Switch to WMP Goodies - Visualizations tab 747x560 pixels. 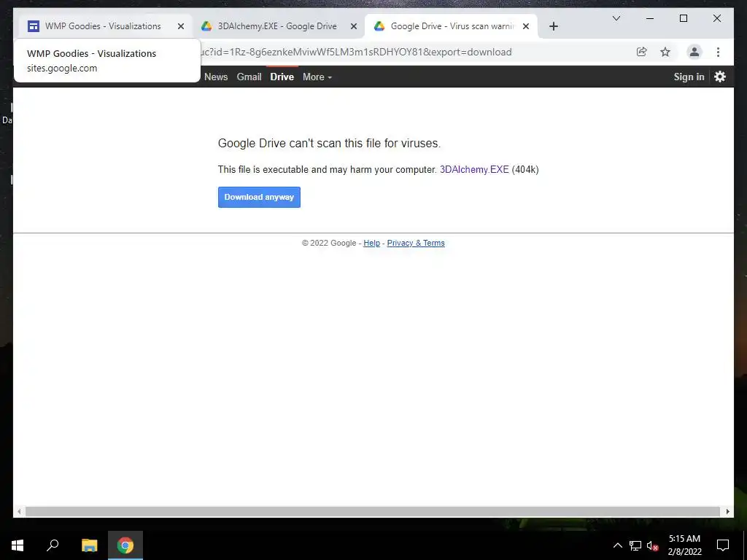coord(103,26)
